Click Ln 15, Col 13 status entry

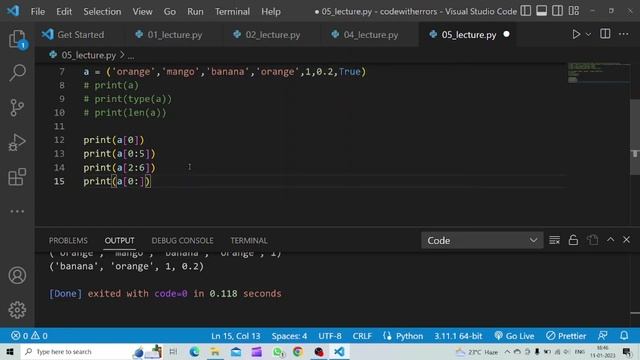tap(236, 336)
